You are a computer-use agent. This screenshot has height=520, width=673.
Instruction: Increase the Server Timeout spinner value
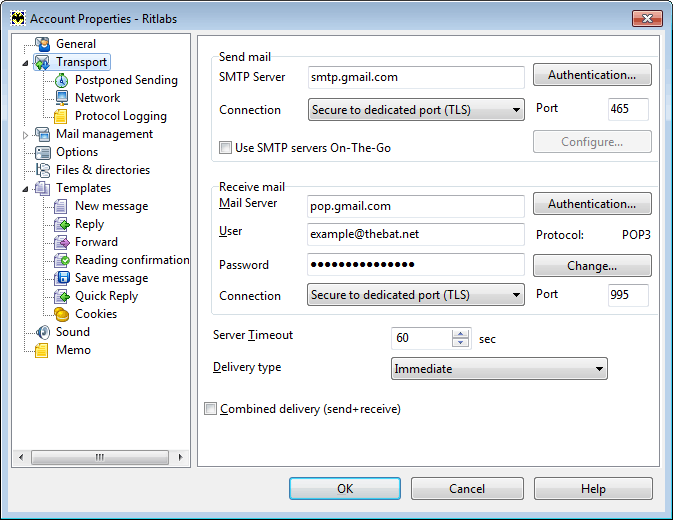coord(461,333)
